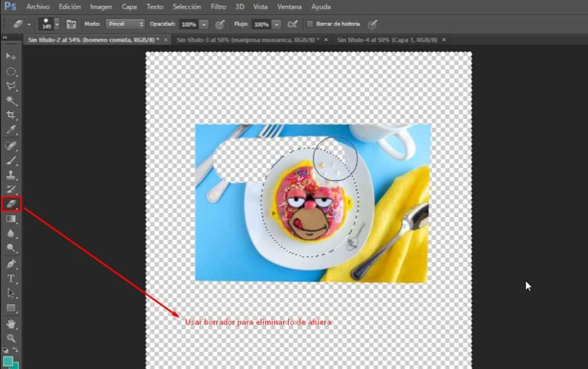Image resolution: width=588 pixels, height=369 pixels.
Task: Select the Crop tool
Action: tap(11, 115)
